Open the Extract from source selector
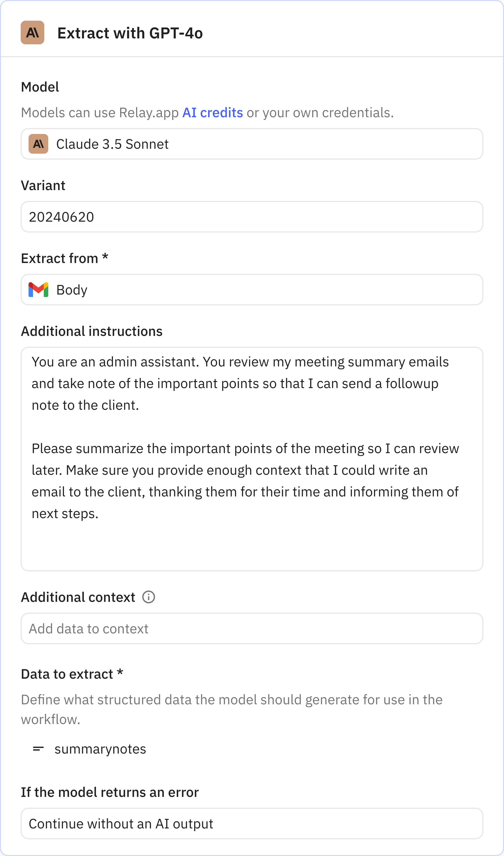Image resolution: width=504 pixels, height=856 pixels. pos(252,290)
